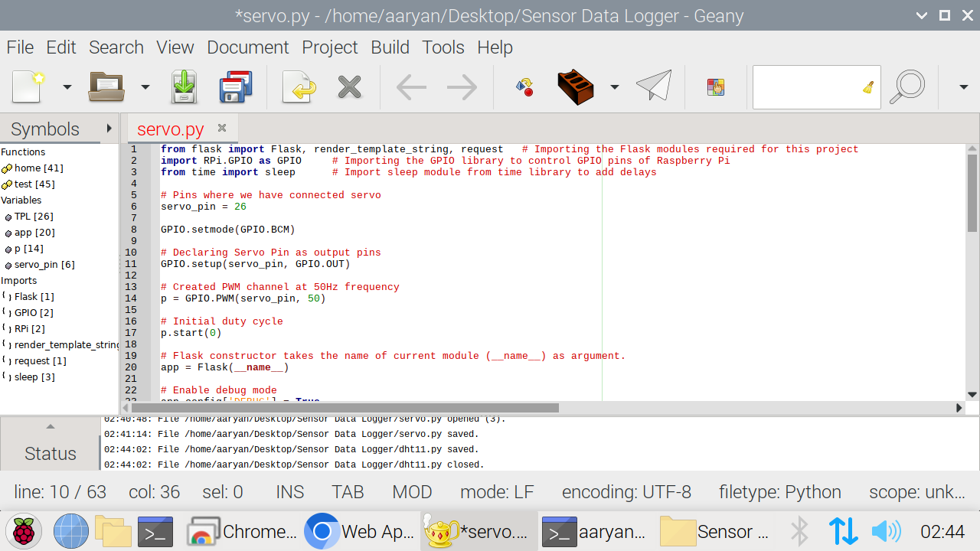Switch to Sensor folder taskbar window
Image resolution: width=980 pixels, height=551 pixels.
click(x=714, y=531)
